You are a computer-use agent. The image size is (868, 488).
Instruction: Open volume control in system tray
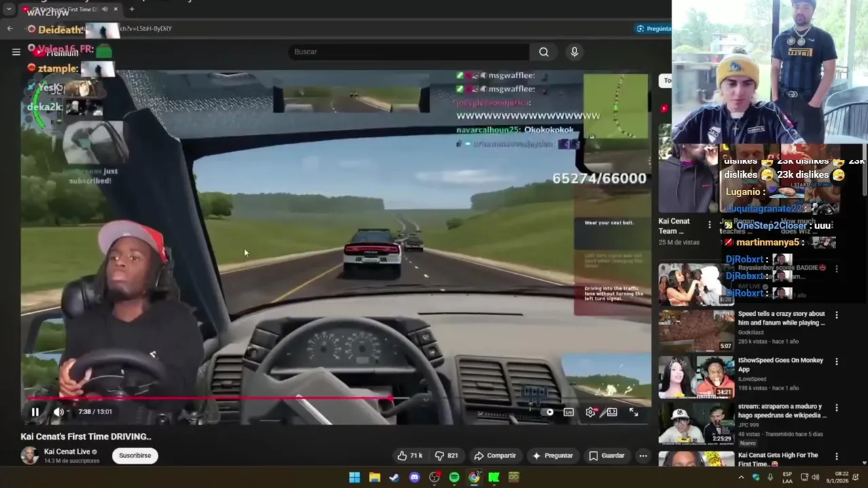tap(816, 477)
